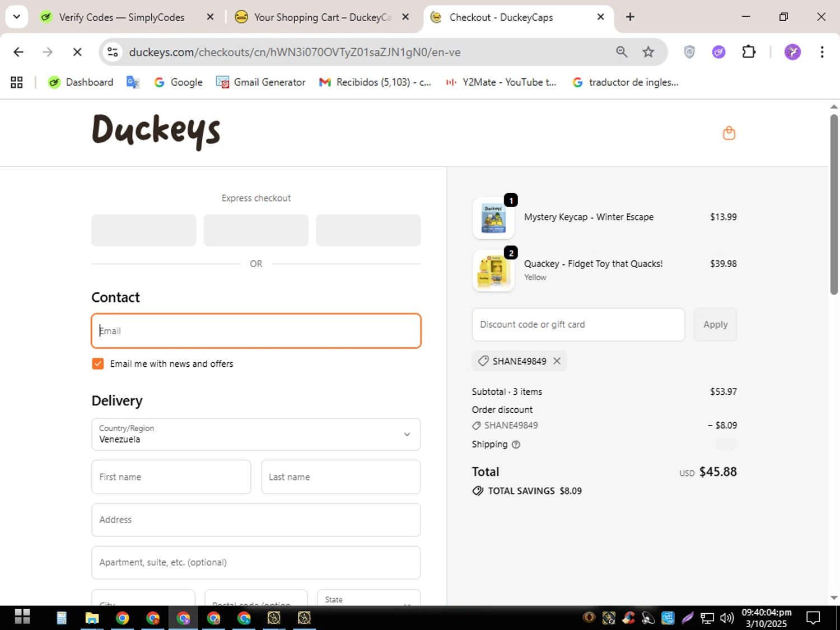Open the Google bookmark

click(179, 82)
